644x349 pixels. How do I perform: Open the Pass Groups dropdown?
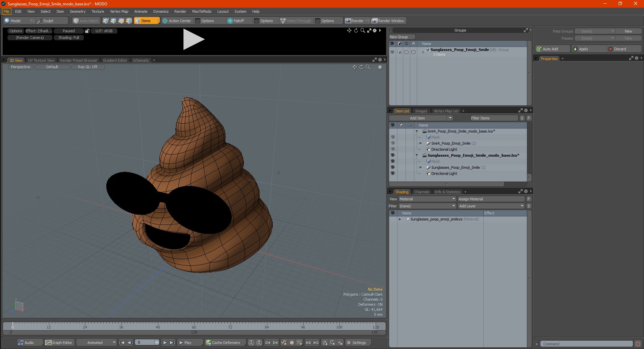point(595,31)
